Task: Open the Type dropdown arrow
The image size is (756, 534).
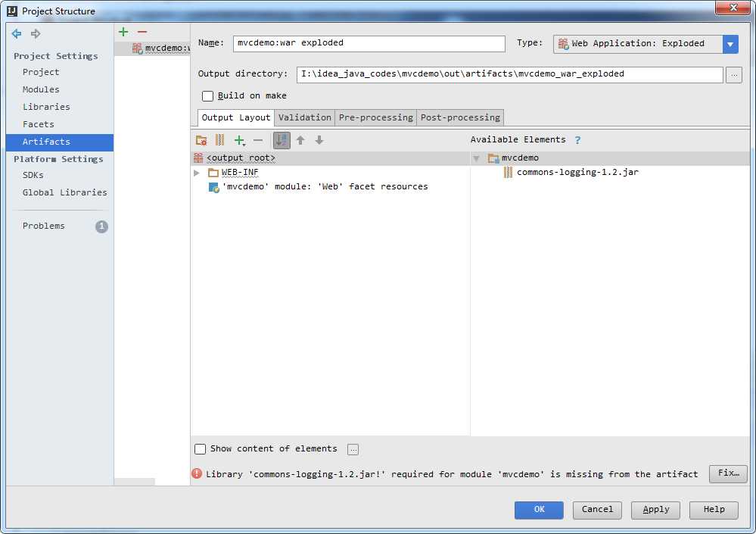Action: tap(730, 44)
